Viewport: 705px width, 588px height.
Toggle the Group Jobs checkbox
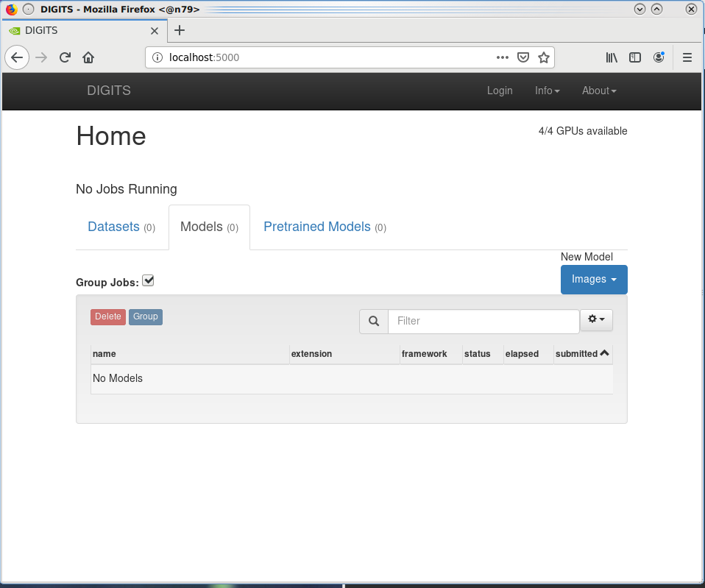coord(148,280)
